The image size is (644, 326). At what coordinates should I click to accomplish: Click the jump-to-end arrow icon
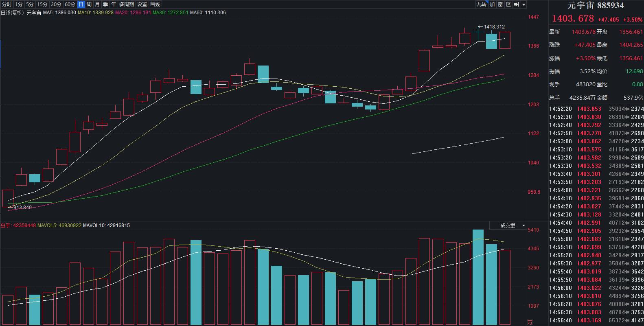517,4
